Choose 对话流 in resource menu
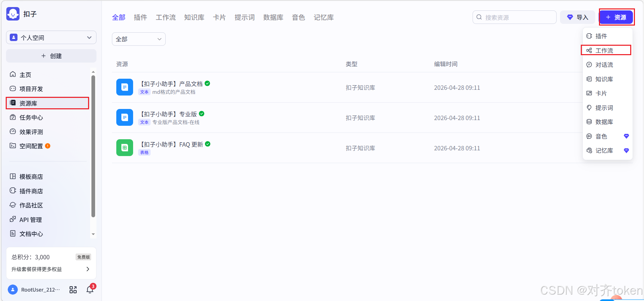This screenshot has height=301, width=644. click(x=607, y=65)
